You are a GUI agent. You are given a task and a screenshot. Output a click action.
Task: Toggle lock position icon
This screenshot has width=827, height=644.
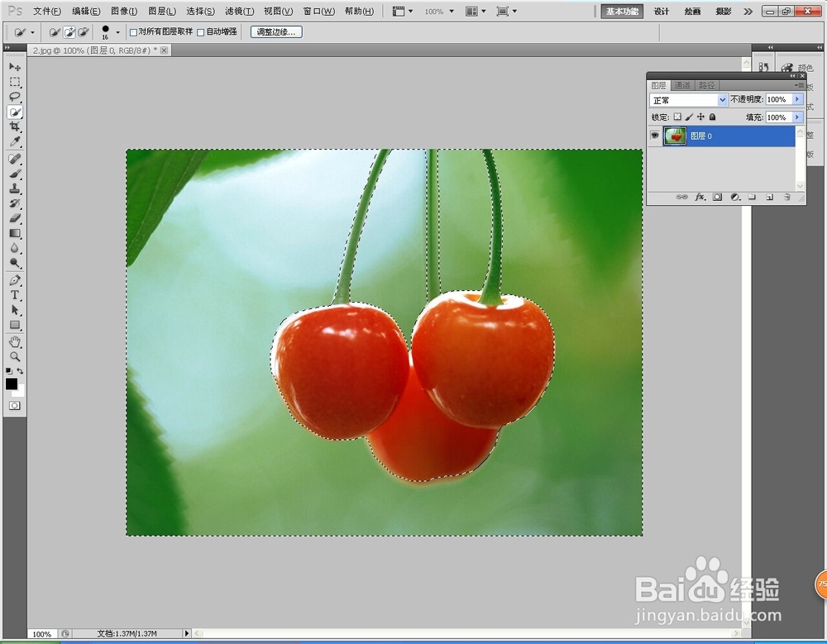[x=700, y=117]
